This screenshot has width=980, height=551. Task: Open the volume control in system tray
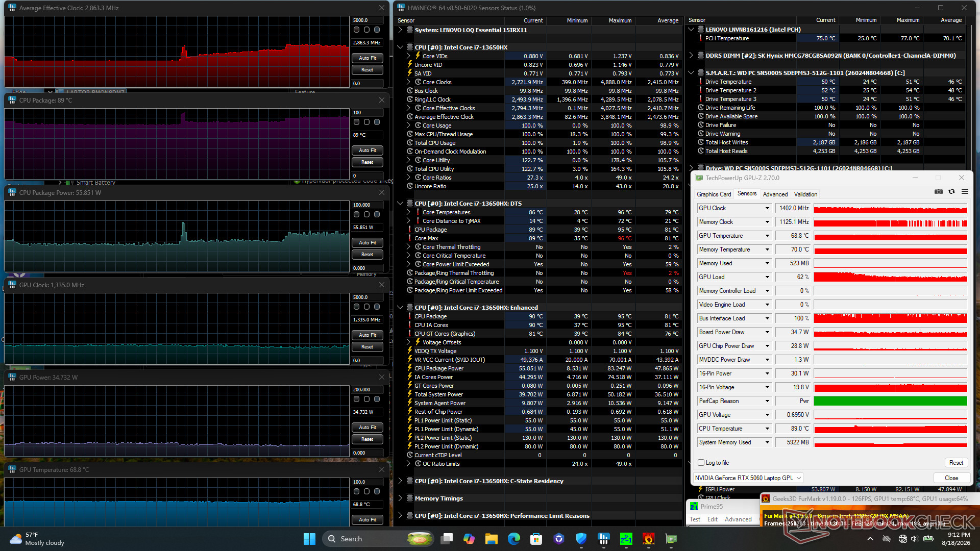914,539
